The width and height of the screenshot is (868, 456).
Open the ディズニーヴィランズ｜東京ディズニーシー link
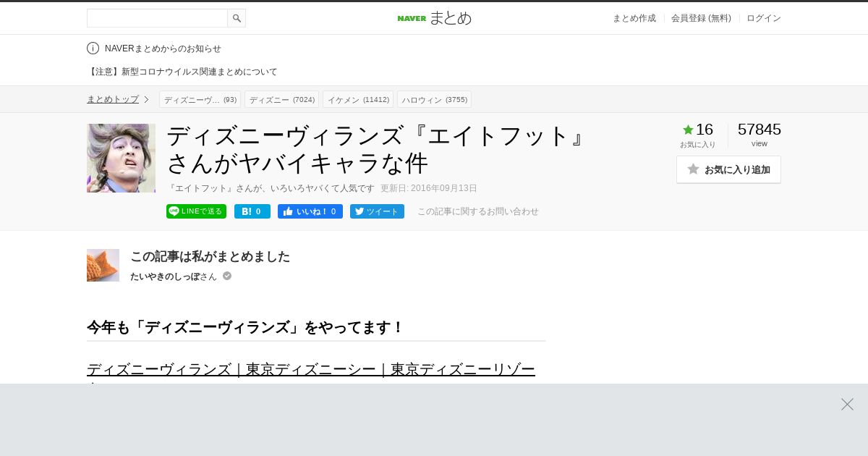pos(311,369)
